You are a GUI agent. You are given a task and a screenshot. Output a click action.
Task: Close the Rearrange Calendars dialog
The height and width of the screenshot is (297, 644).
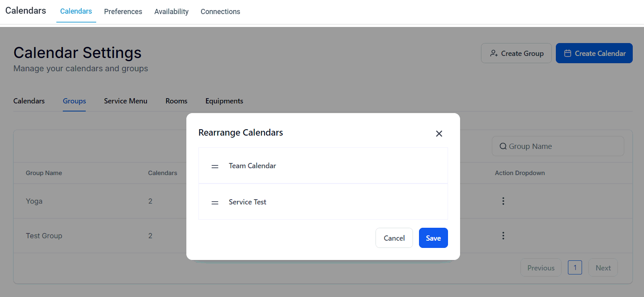click(439, 134)
